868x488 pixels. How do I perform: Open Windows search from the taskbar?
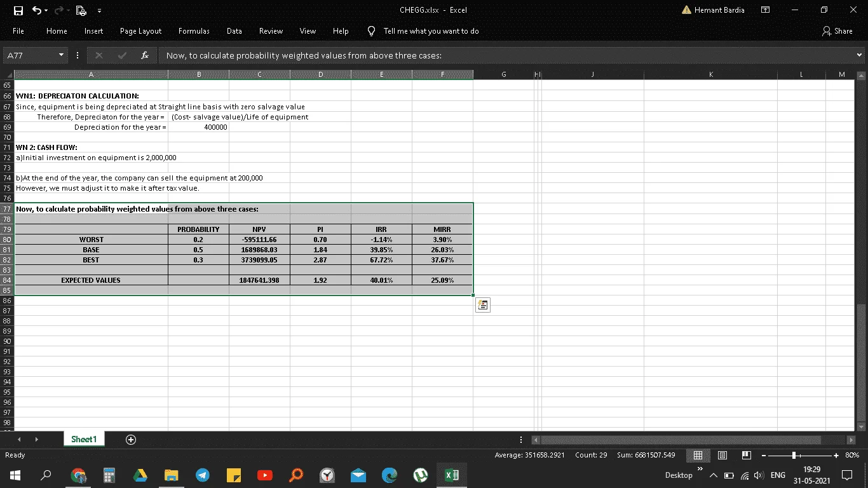click(46, 475)
